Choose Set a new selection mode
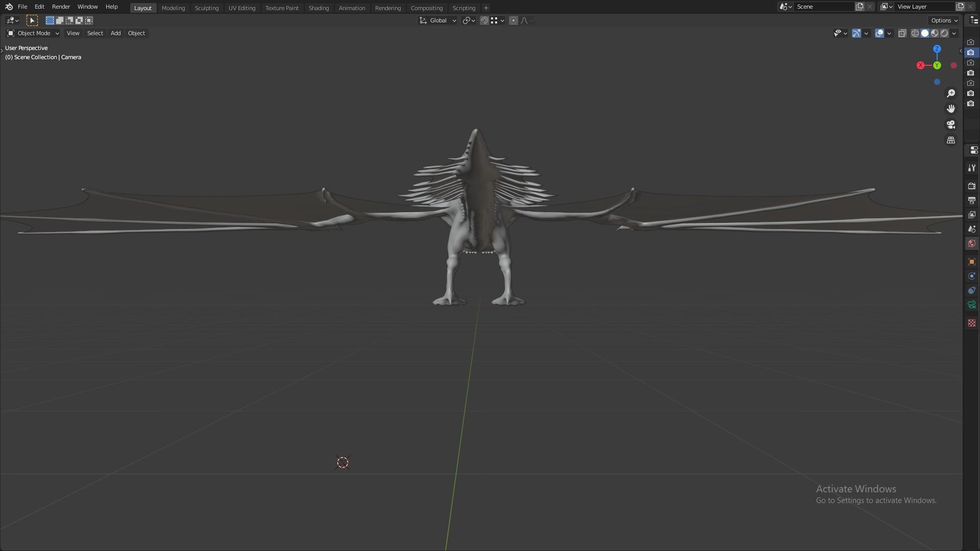 tap(50, 20)
